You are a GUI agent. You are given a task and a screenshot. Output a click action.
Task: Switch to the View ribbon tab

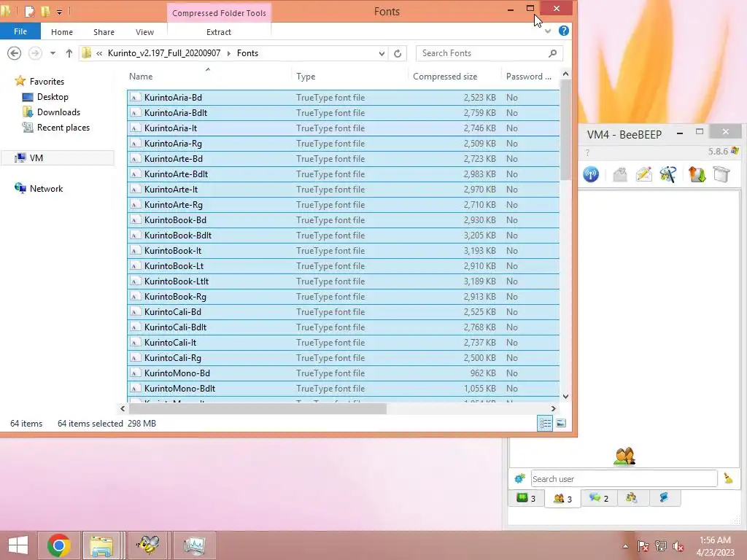point(144,32)
